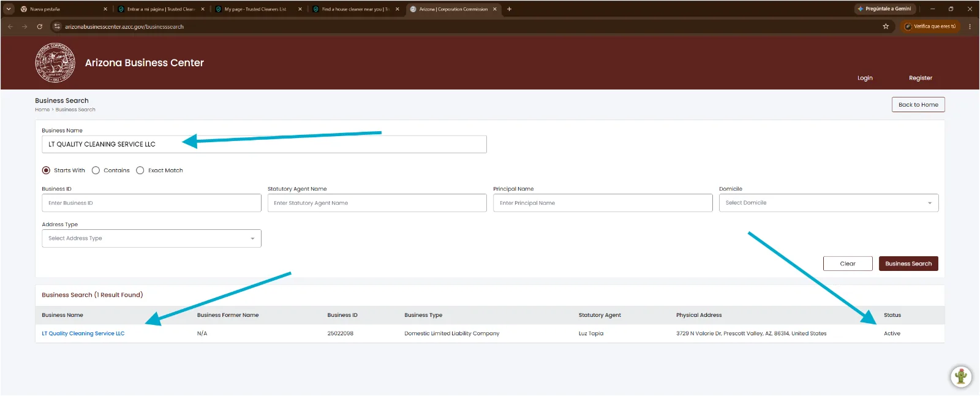This screenshot has width=980, height=396.
Task: Bookmark this page with the star icon
Action: [886, 26]
